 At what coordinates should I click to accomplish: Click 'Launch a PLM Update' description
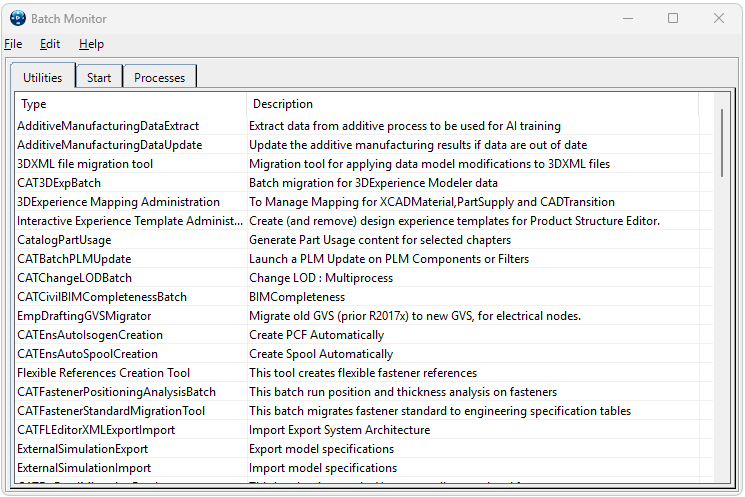(389, 259)
